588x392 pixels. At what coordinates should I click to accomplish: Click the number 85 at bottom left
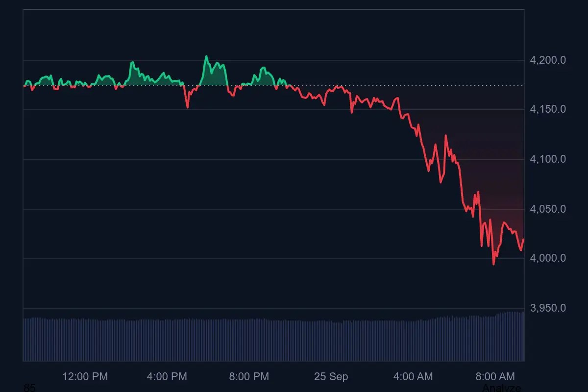coord(29,388)
